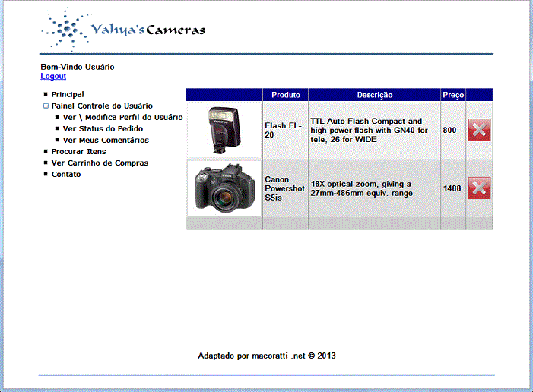Click the 18X optical zoom description
Viewport: 533px width, 392px height.
[361, 188]
